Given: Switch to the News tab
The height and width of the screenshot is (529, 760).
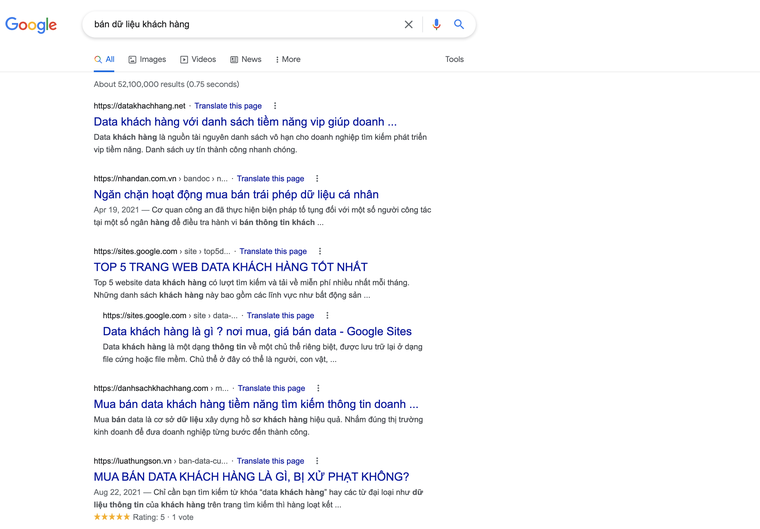Looking at the screenshot, I should point(246,59).
